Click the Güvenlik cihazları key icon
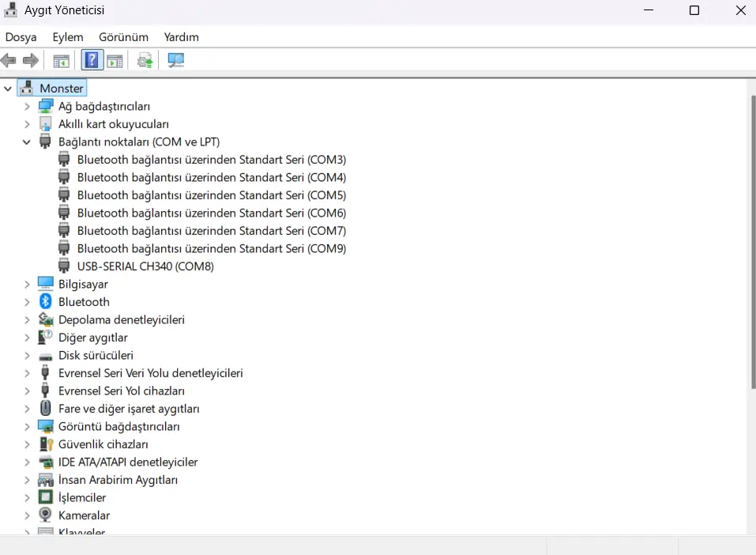The image size is (756, 555). [45, 444]
